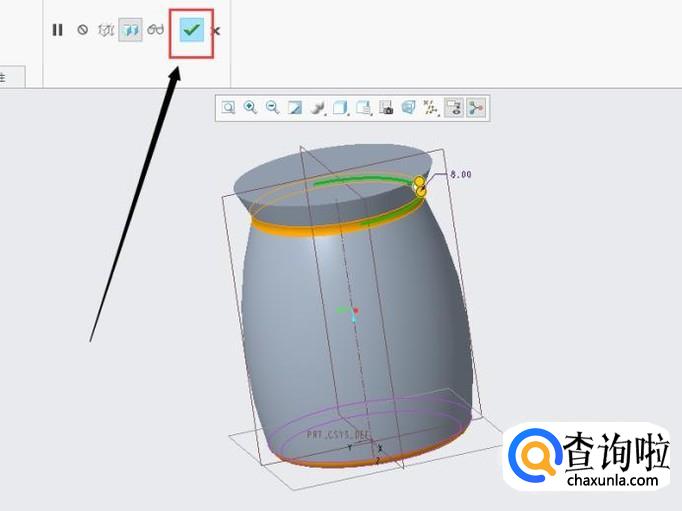The width and height of the screenshot is (682, 511).
Task: Toggle annotation display in graphics toolbar
Action: [454, 108]
